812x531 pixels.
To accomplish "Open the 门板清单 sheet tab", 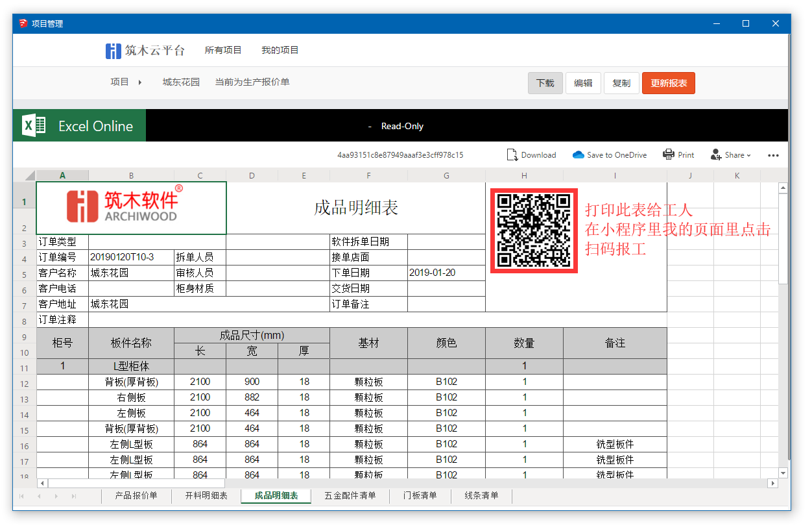I will click(420, 496).
